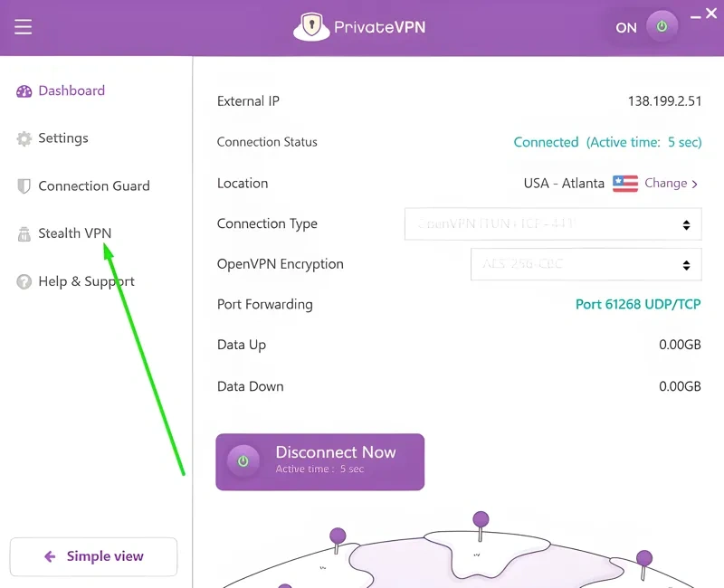Screen dimensions: 724x588
Task: Click the Stealth VPN icon
Action: coord(24,234)
